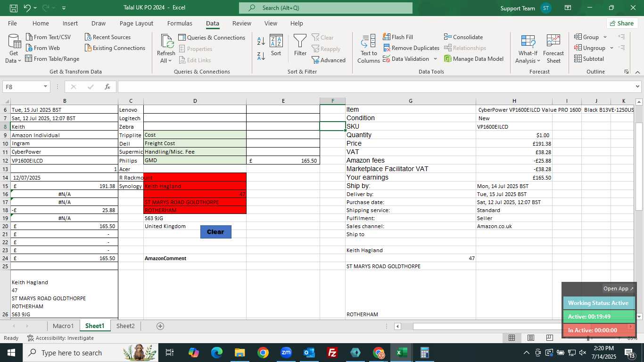This screenshot has height=362, width=644.
Task: Switch to Normal view in status bar
Action: tap(512, 337)
